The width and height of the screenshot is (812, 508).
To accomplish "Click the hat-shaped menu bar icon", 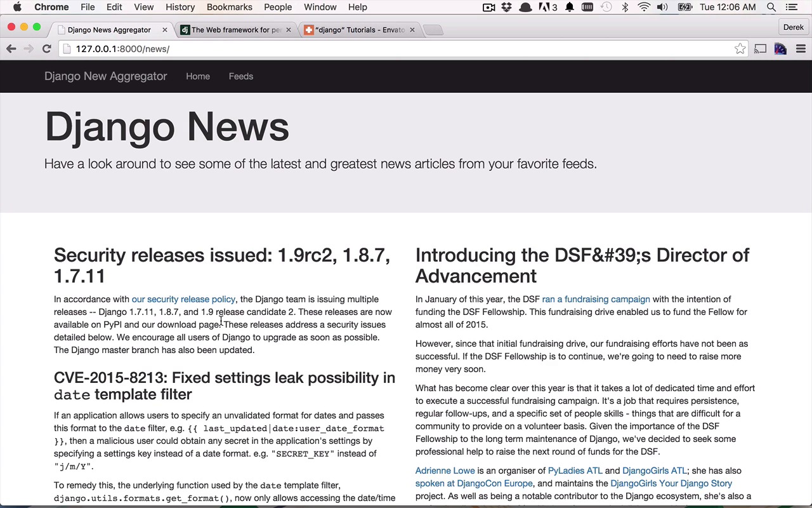I will pos(525,7).
